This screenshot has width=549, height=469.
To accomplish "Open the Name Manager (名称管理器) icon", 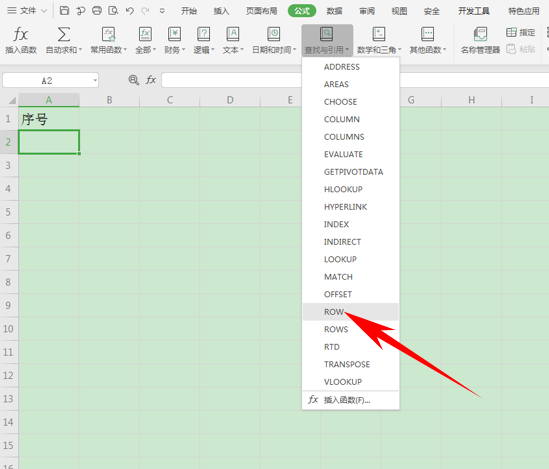I will (480, 34).
